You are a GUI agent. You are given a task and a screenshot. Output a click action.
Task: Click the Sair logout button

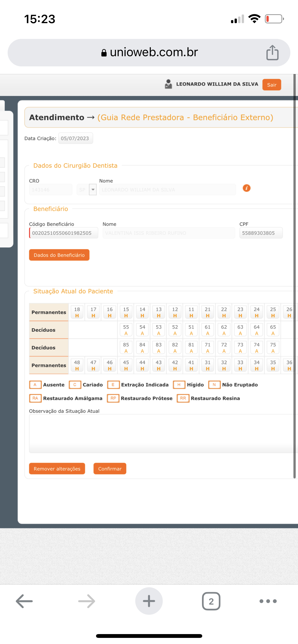pyautogui.click(x=272, y=85)
